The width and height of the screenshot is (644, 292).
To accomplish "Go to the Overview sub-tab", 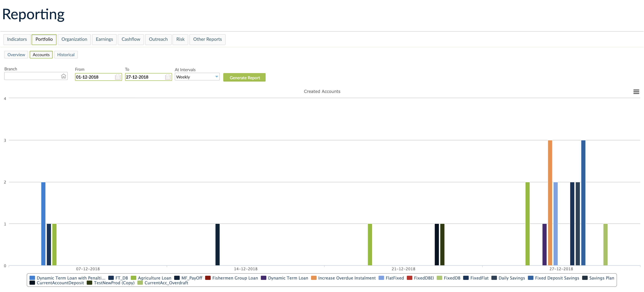I will click(x=16, y=55).
